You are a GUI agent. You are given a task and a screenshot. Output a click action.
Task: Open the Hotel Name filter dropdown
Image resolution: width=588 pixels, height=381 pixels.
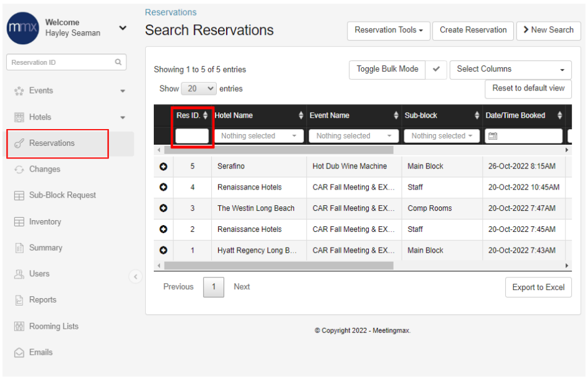click(258, 136)
